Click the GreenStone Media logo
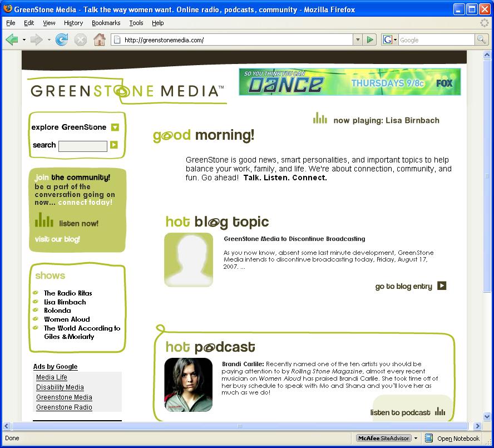The width and height of the screenshot is (494, 448). coord(127,91)
